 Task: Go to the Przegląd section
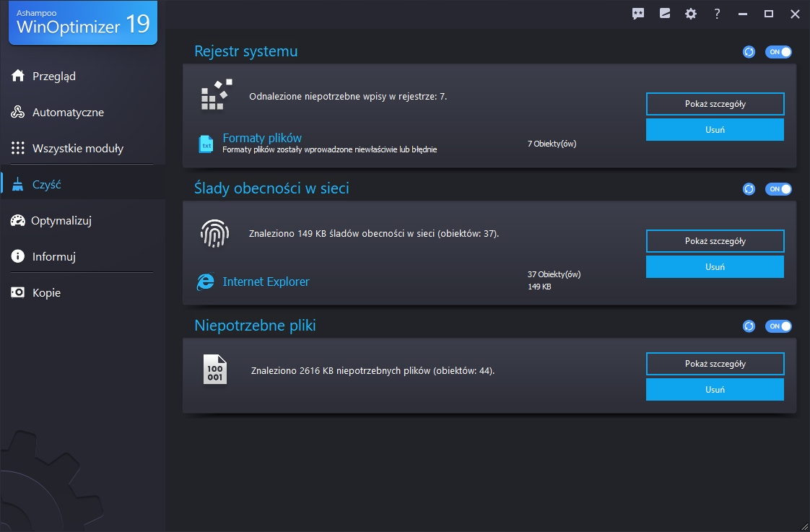click(x=82, y=76)
